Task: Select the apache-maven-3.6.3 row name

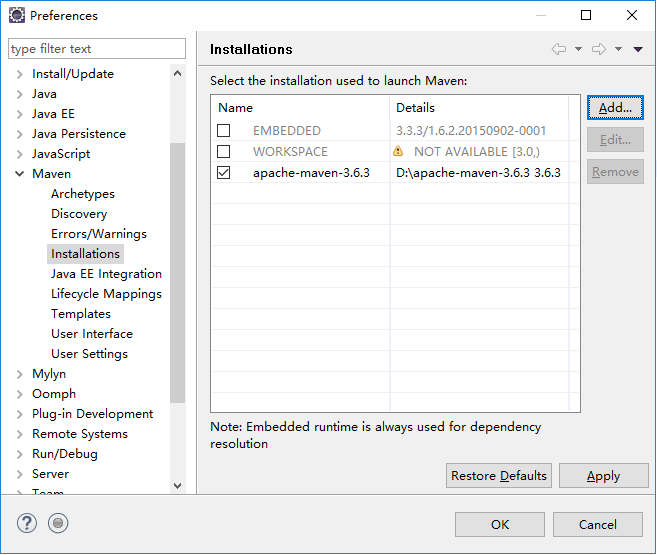Action: [x=311, y=173]
